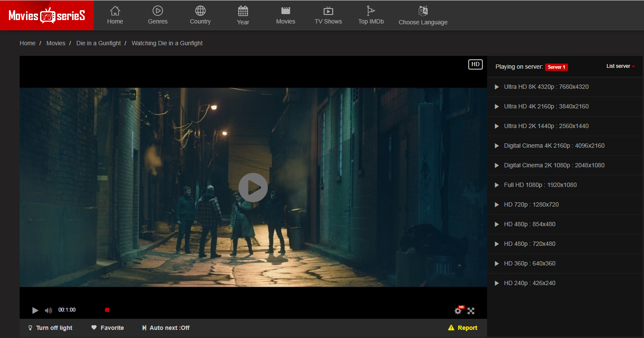The image size is (644, 338).
Task: Select Digital Cinema 4K 2160p quality
Action: click(565, 146)
